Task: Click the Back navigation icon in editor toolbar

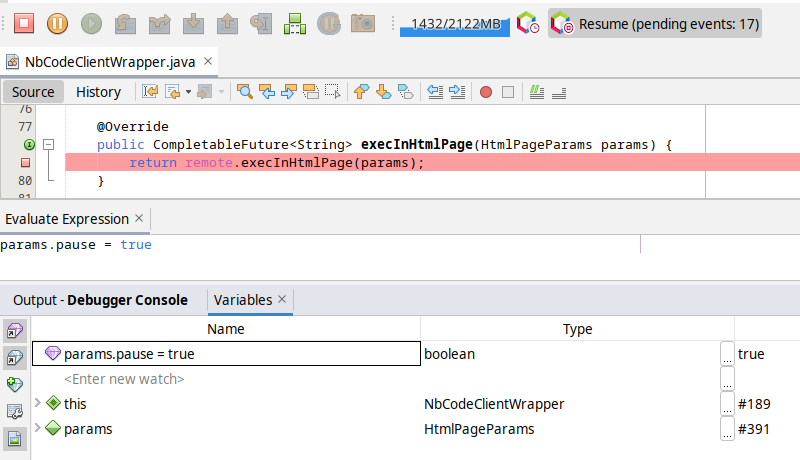Action: pos(173,92)
